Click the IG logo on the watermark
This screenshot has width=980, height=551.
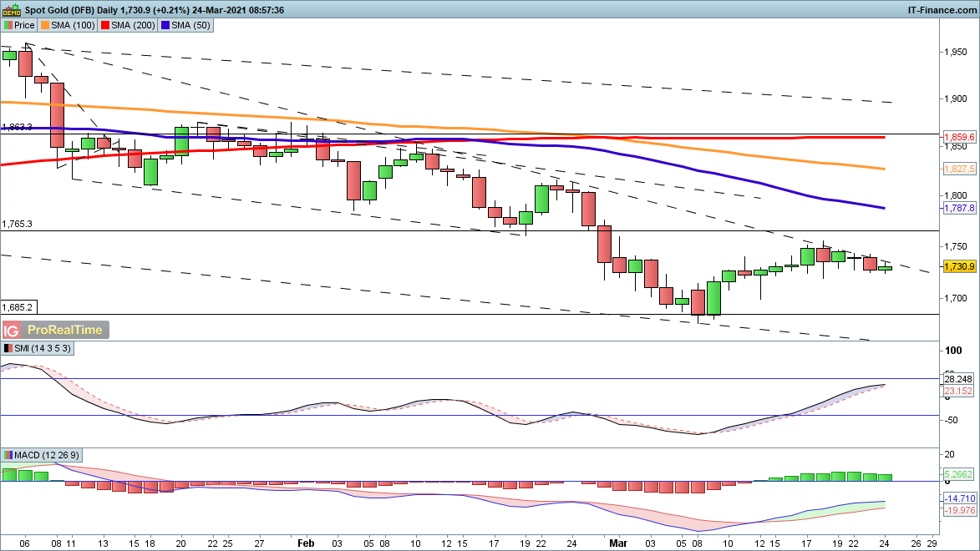click(x=12, y=330)
